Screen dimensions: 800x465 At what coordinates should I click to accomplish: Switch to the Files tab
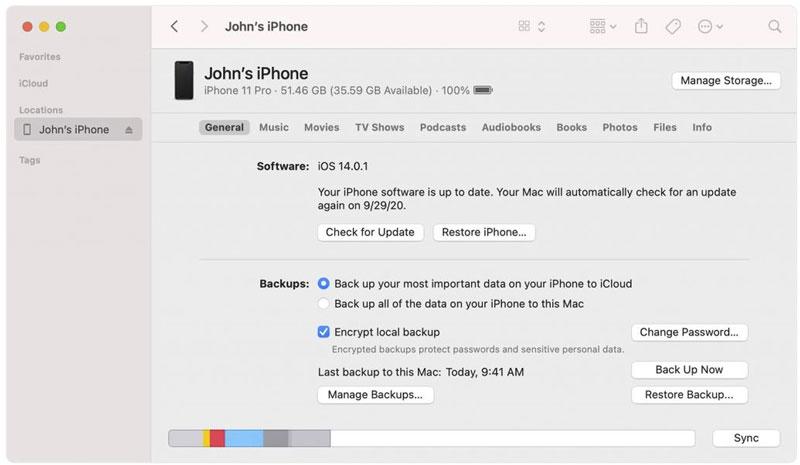click(665, 128)
